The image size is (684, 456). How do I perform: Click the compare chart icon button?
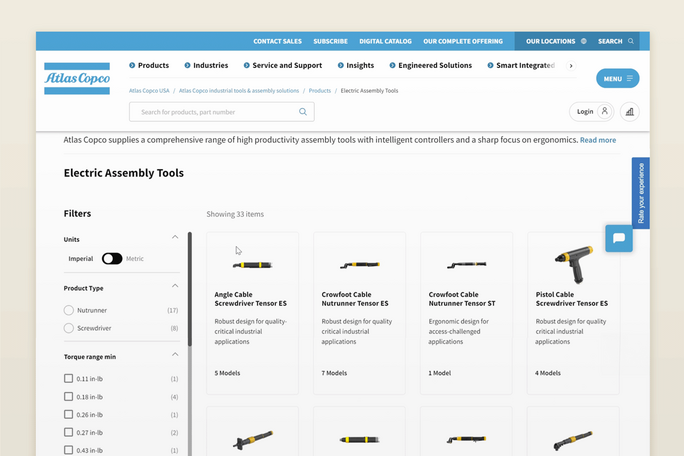(630, 112)
